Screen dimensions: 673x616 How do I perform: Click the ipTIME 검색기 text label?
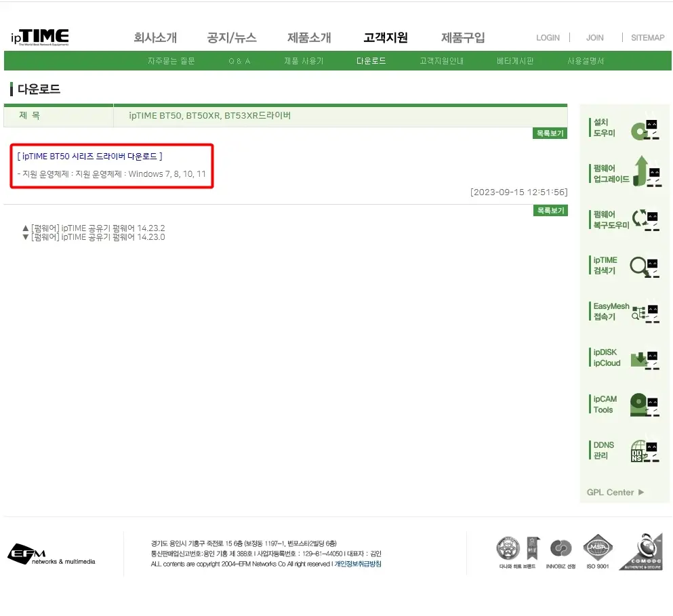tap(605, 265)
